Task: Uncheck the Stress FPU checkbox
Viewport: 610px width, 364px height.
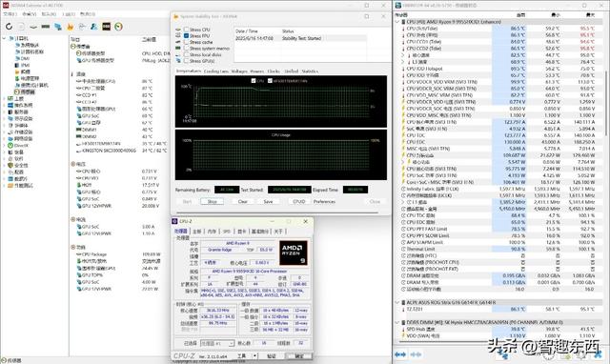Action: (x=187, y=36)
